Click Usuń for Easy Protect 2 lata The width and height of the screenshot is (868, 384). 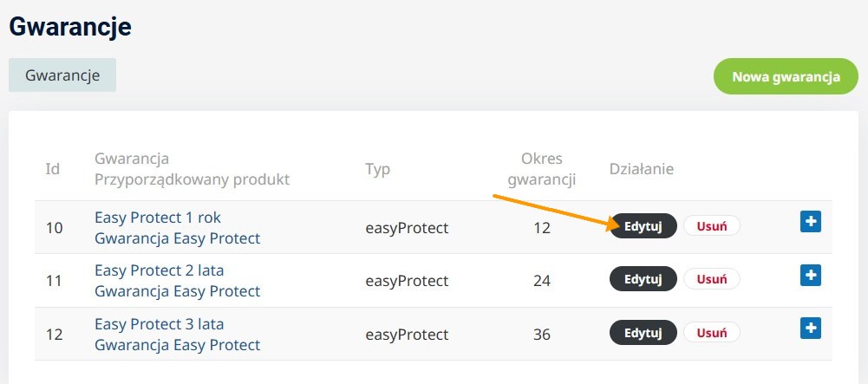(711, 279)
